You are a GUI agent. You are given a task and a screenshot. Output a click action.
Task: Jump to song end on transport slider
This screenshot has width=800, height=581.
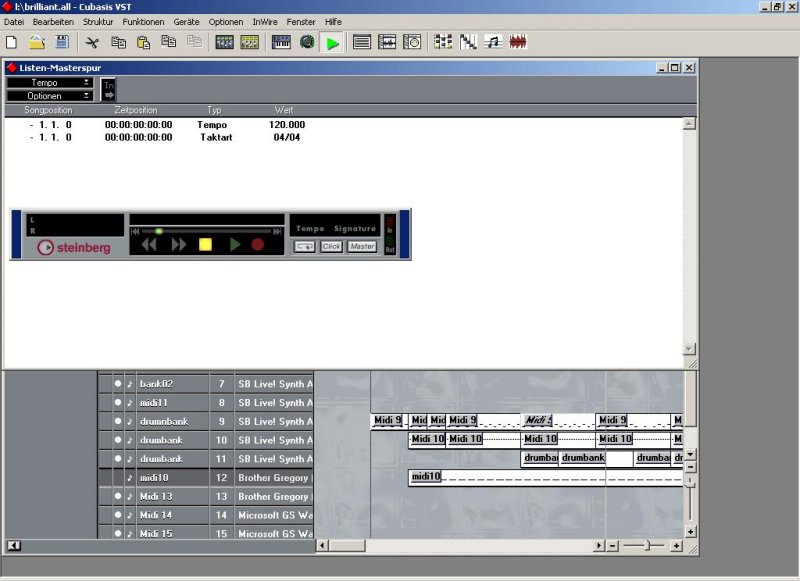tap(277, 232)
